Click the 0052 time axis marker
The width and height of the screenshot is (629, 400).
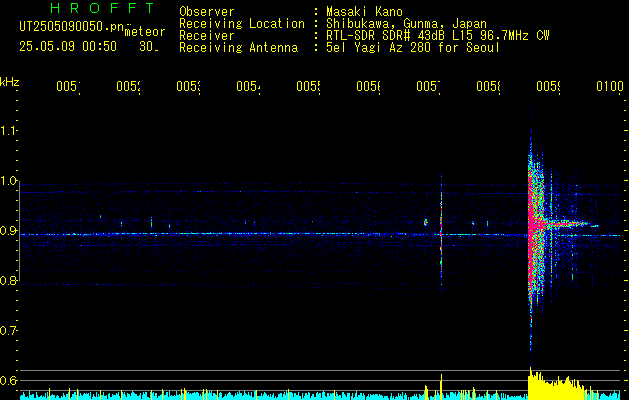point(128,86)
